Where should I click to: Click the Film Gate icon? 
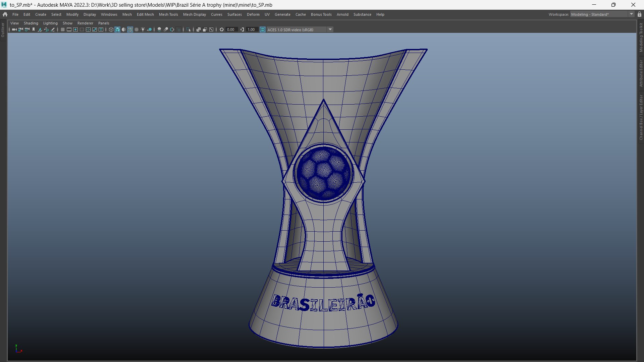(x=69, y=29)
